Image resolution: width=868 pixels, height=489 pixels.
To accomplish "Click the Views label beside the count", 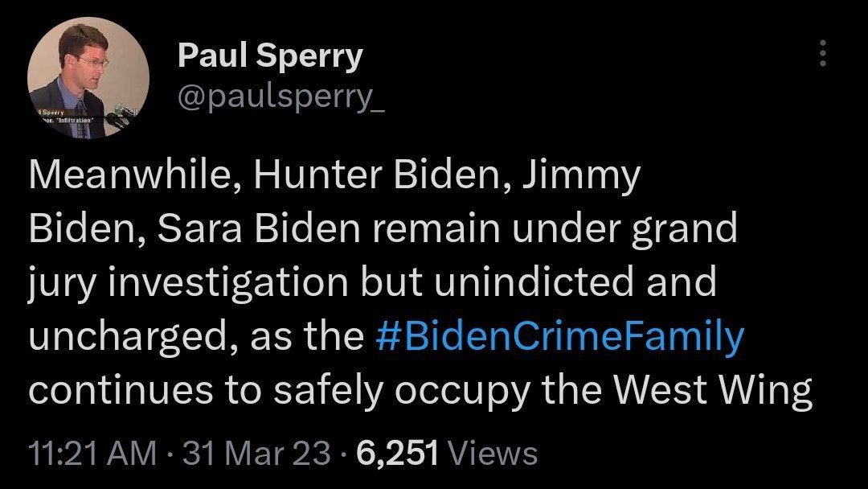I will click(492, 454).
